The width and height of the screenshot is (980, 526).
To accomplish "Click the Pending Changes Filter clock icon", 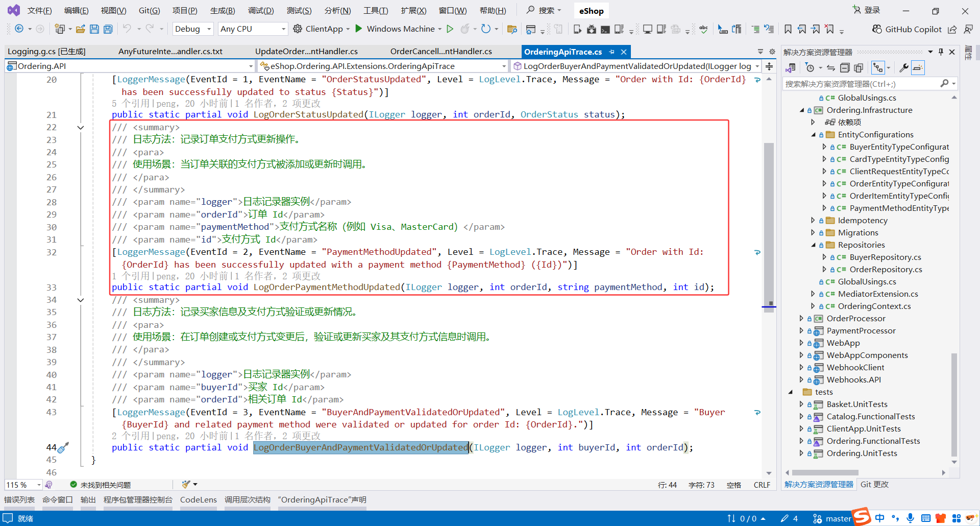I will pyautogui.click(x=810, y=68).
